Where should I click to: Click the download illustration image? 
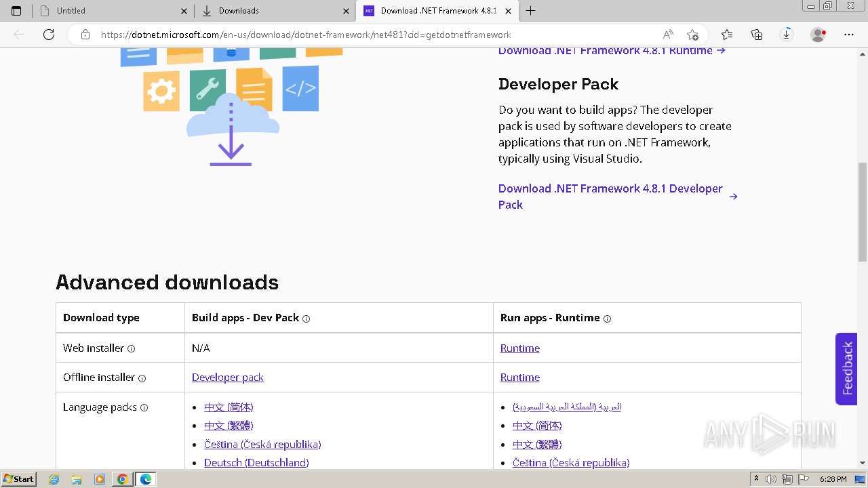pyautogui.click(x=231, y=106)
